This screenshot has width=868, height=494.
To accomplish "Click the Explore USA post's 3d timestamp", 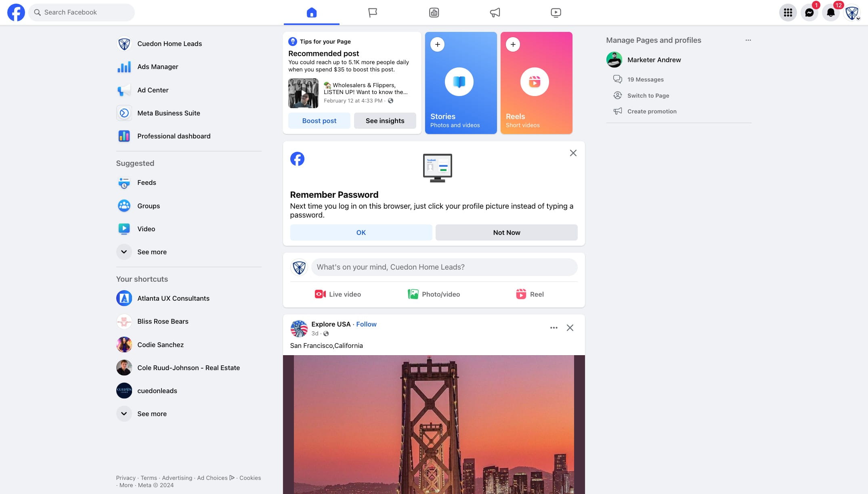I will pos(314,333).
